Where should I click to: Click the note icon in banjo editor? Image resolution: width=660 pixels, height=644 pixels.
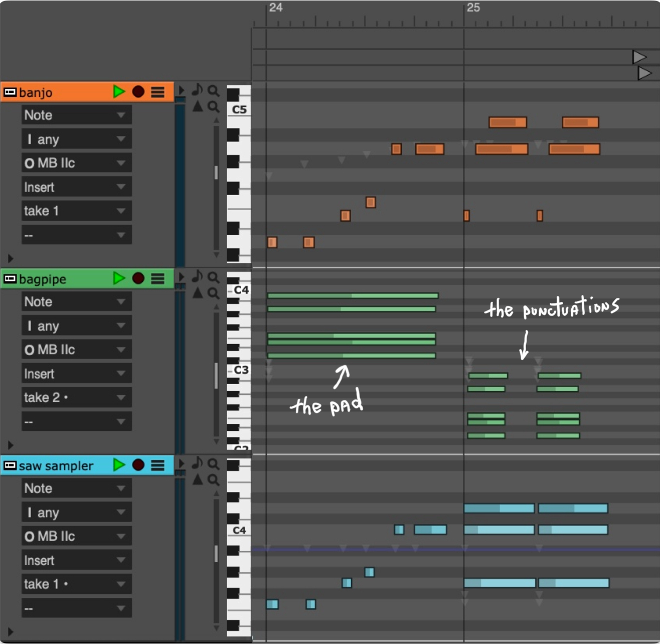coord(197,90)
